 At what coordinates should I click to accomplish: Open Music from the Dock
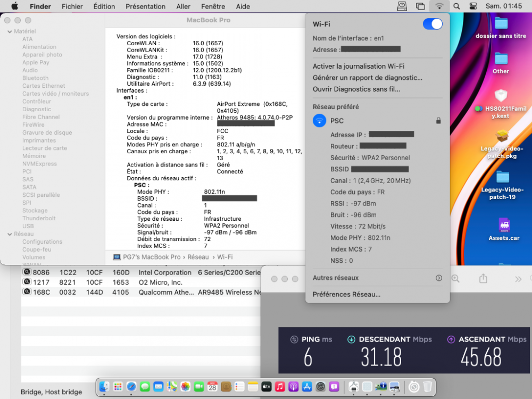(x=280, y=386)
